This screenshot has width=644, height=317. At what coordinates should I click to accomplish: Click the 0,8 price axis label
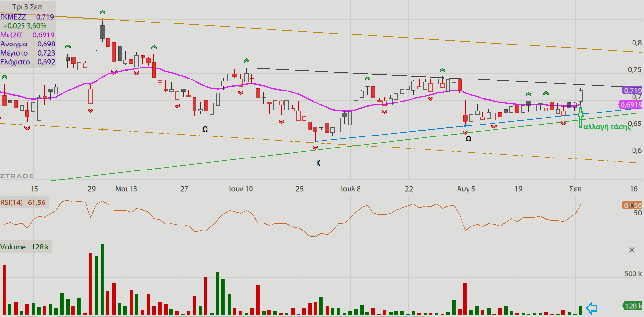(636, 43)
